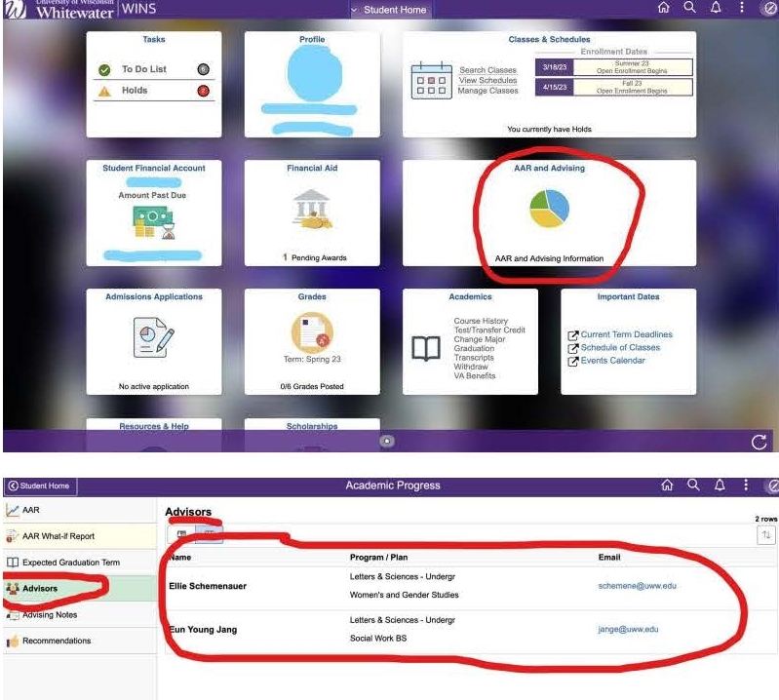This screenshot has height=700, width=779.
Task: Click the 4/15/23 enrollment date
Action: pos(555,87)
